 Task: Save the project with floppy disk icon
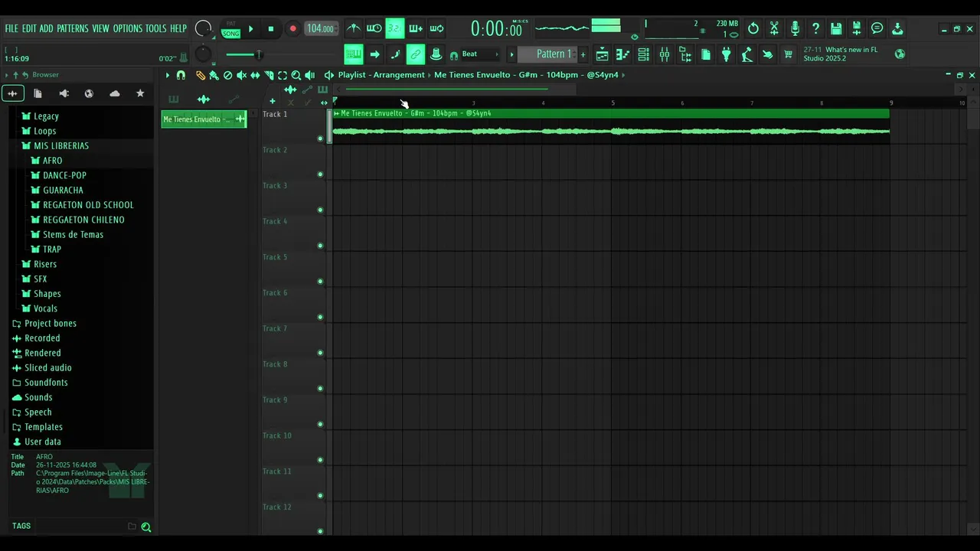[x=836, y=28]
